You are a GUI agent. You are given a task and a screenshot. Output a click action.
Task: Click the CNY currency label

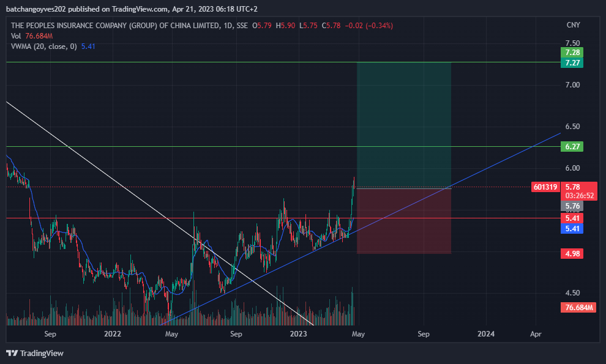573,24
